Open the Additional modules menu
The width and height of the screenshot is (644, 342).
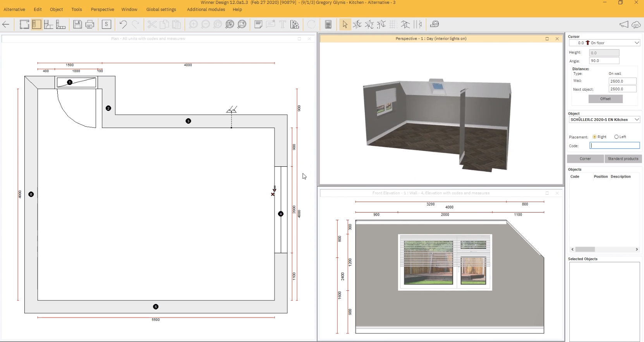(x=206, y=9)
